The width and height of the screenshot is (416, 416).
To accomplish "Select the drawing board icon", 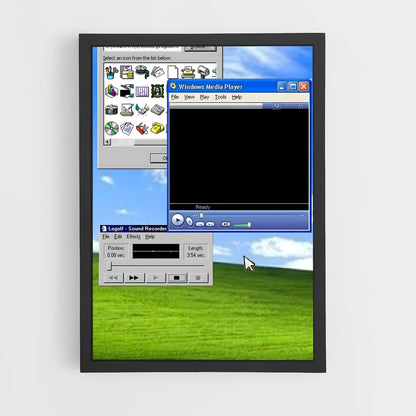I will pyautogui.click(x=127, y=109).
